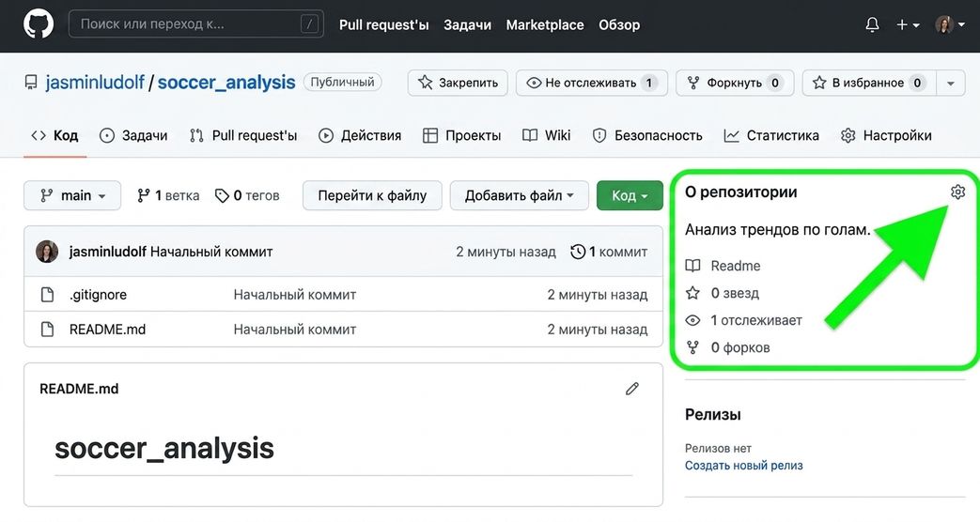
Task: Open Marketplace in top navigation
Action: 544,25
